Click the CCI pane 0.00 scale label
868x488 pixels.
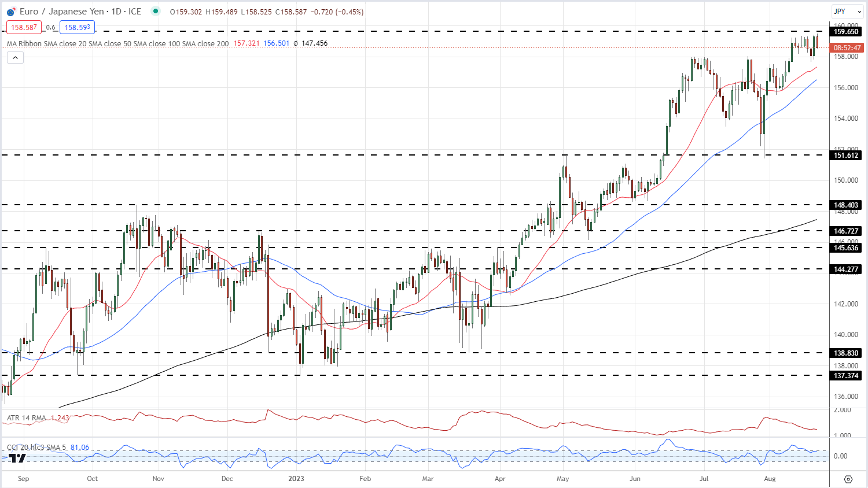840,456
